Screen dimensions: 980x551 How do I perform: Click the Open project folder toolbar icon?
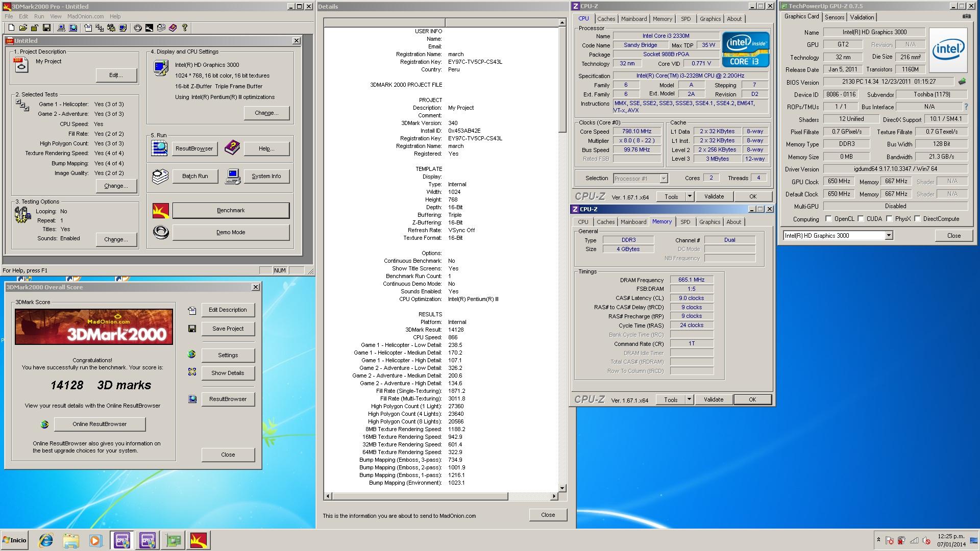23,28
